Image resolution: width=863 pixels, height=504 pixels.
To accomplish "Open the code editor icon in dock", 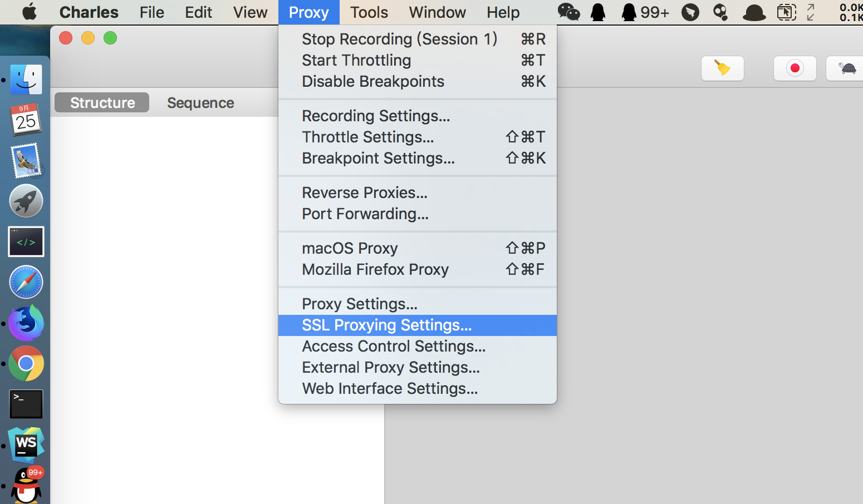I will 26,241.
